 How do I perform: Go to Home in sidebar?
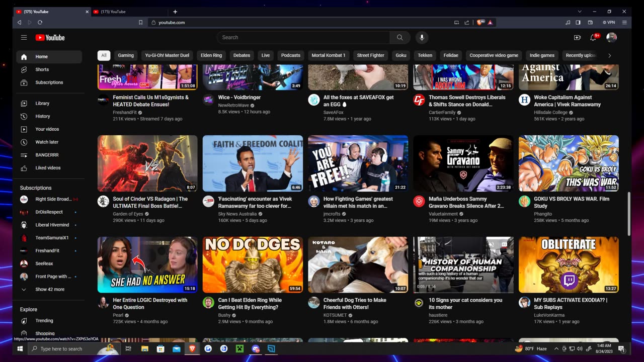coord(49,57)
